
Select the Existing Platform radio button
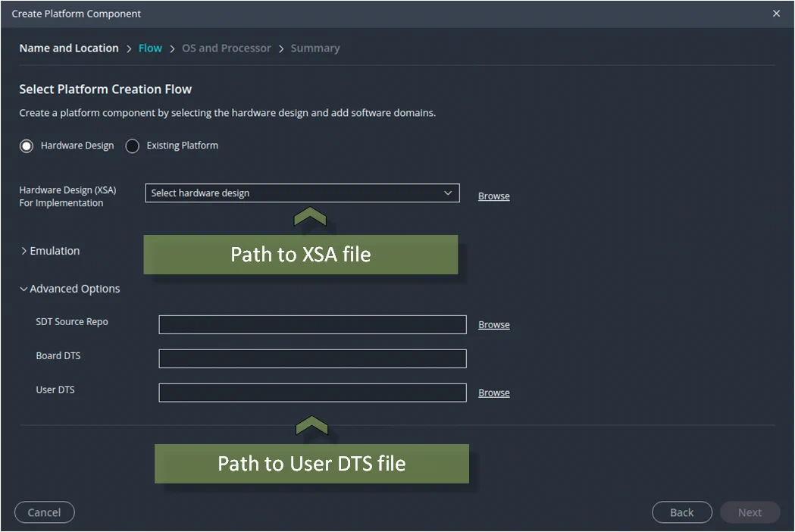tap(133, 146)
